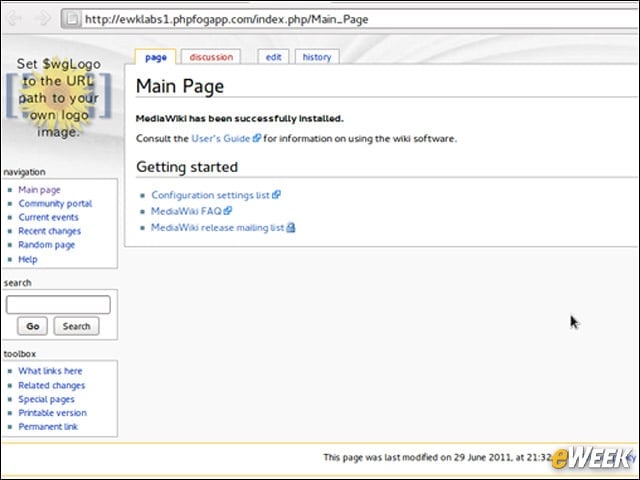640x480 pixels.
Task: Go to Main page in navigation
Action: tap(39, 190)
